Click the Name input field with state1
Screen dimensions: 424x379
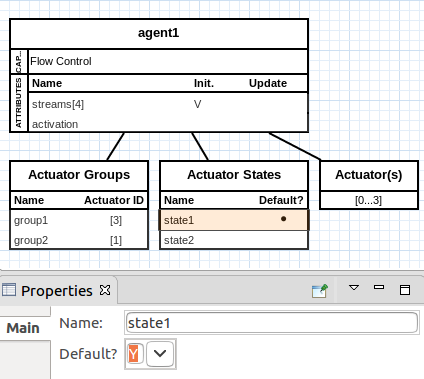point(271,323)
